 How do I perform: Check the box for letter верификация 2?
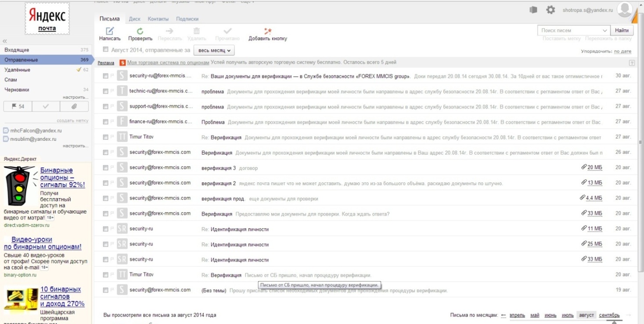pyautogui.click(x=105, y=183)
